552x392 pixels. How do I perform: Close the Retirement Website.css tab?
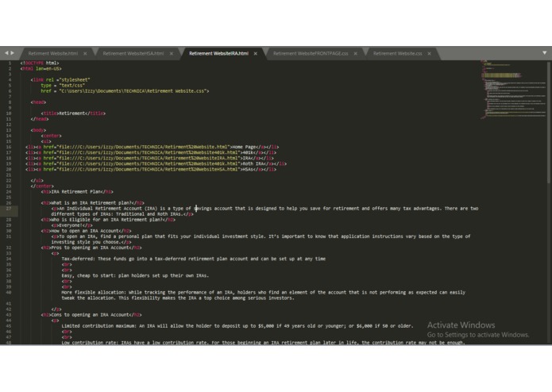pyautogui.click(x=429, y=54)
